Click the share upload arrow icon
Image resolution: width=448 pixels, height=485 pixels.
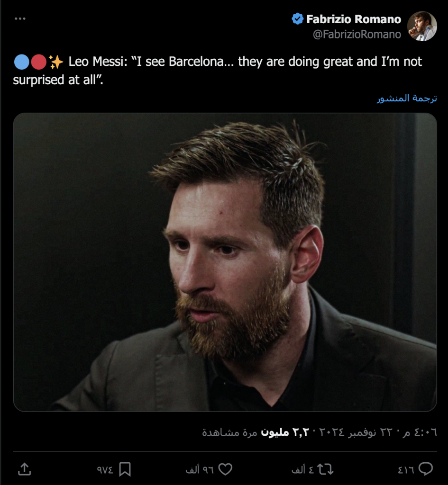(24, 469)
